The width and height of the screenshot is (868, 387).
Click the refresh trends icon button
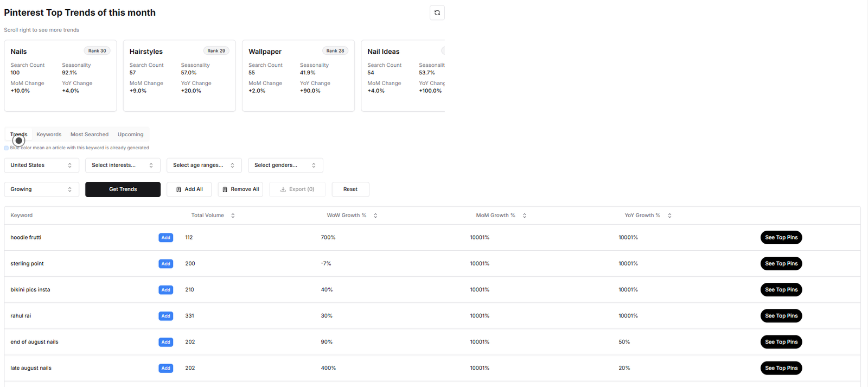(437, 12)
